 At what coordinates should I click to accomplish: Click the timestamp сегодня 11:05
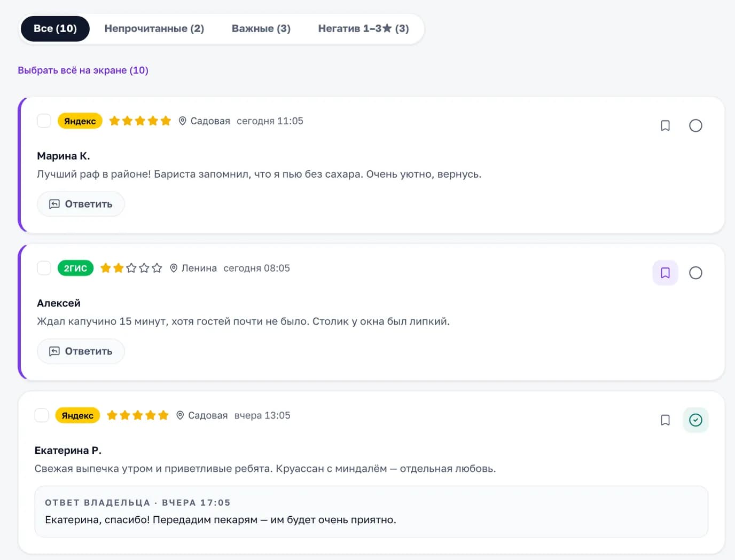tap(270, 121)
